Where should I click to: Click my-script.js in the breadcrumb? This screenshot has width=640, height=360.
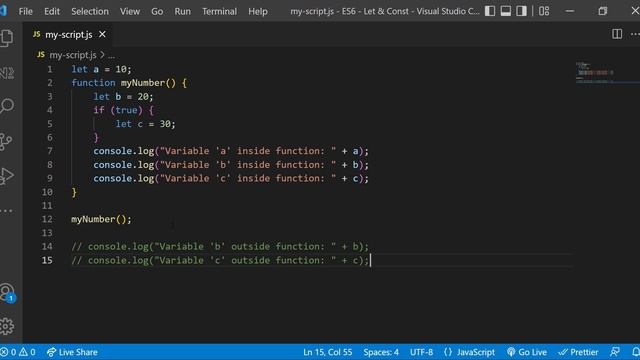coord(73,55)
